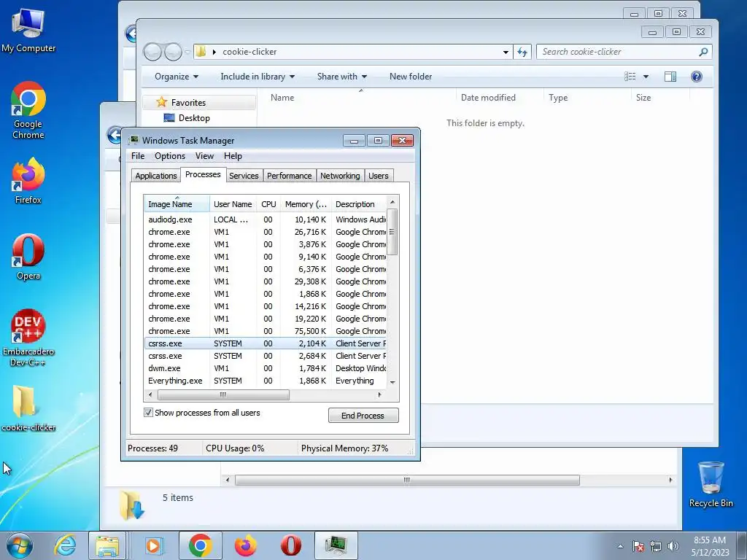The width and height of the screenshot is (747, 560).
Task: Select dwm.exe process row
Action: pyautogui.click(x=265, y=368)
